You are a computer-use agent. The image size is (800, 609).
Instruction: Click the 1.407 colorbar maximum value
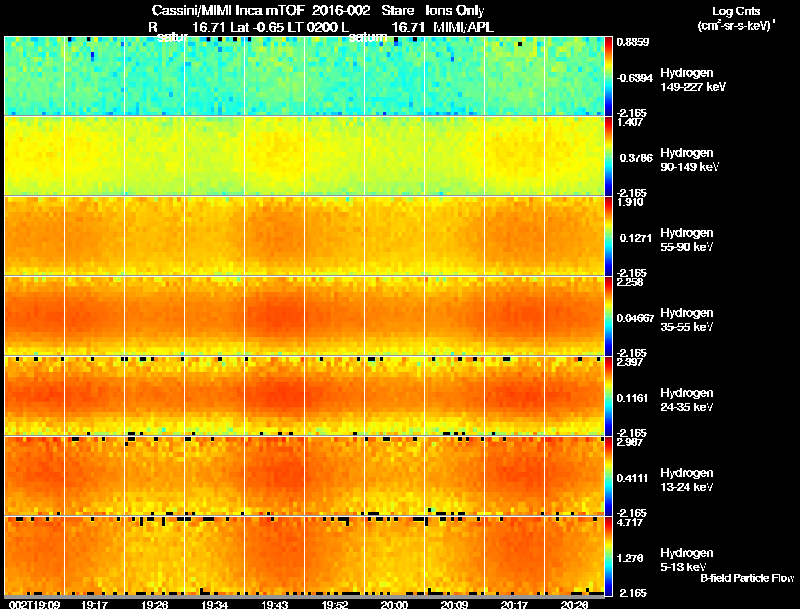630,122
